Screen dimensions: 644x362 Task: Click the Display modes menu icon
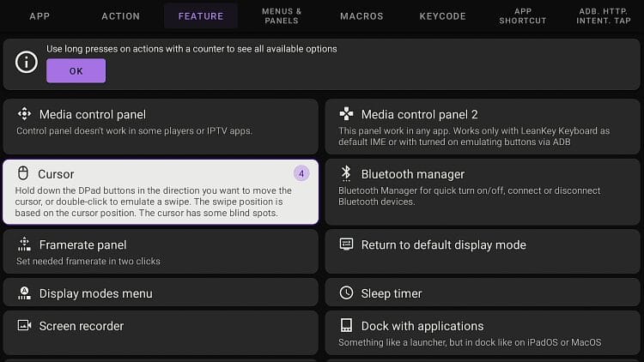click(x=24, y=293)
